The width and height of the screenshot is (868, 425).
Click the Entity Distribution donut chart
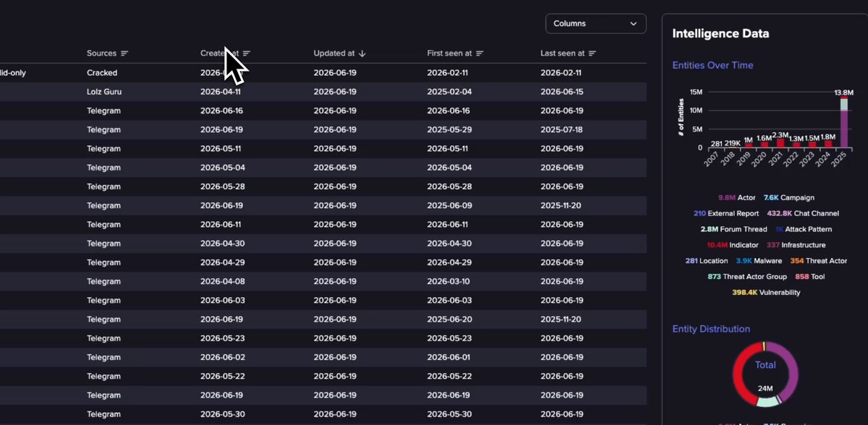click(765, 374)
